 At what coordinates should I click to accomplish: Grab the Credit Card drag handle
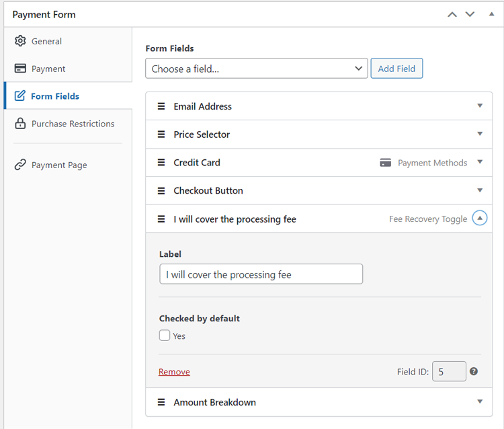click(x=161, y=163)
